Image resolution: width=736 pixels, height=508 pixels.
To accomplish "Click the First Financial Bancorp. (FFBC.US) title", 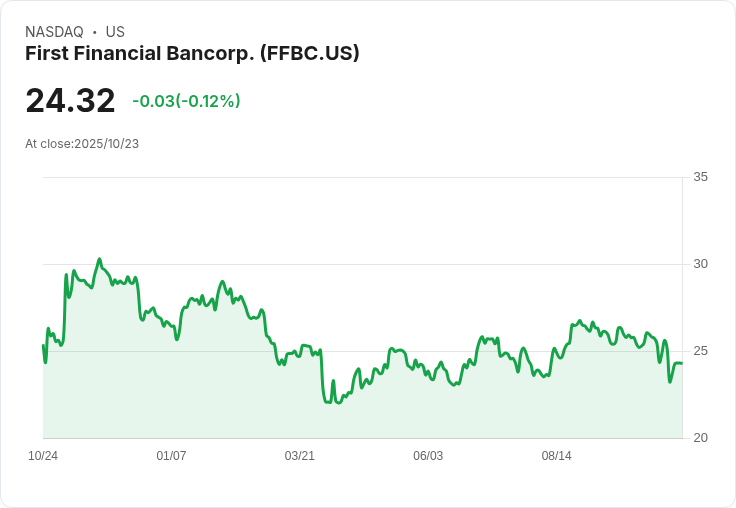I will 192,54.
